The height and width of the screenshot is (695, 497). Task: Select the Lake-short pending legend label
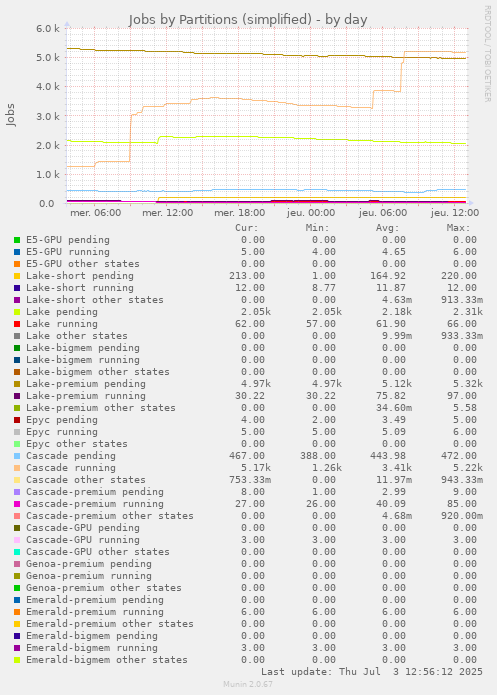click(x=80, y=276)
